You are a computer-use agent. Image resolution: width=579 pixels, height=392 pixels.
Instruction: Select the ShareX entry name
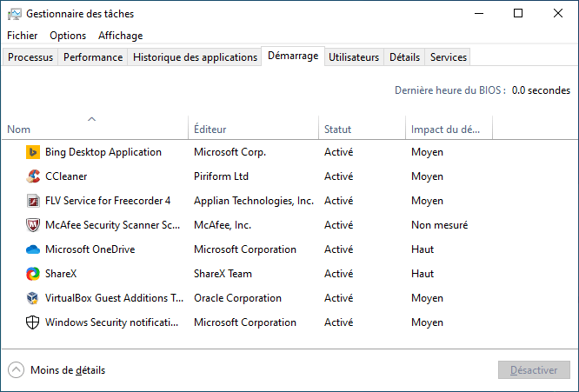[61, 274]
